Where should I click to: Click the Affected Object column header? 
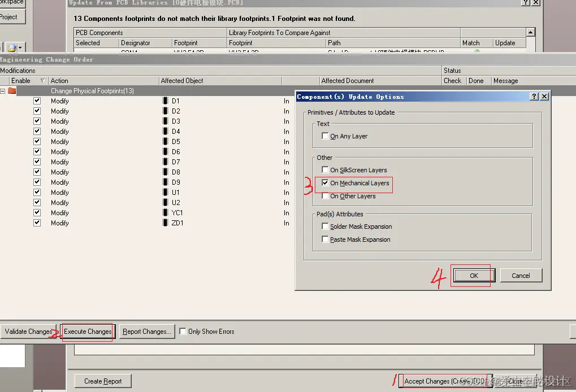[x=220, y=81]
